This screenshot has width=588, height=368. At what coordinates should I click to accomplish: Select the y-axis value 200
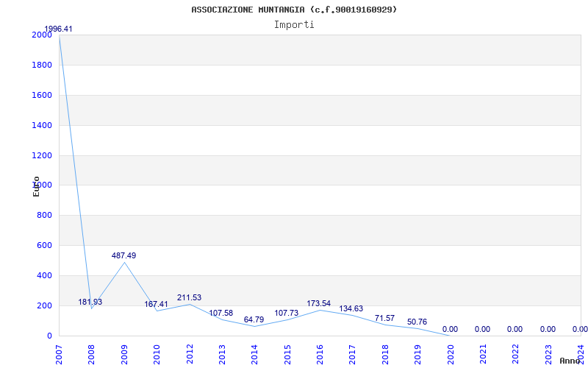click(x=44, y=305)
